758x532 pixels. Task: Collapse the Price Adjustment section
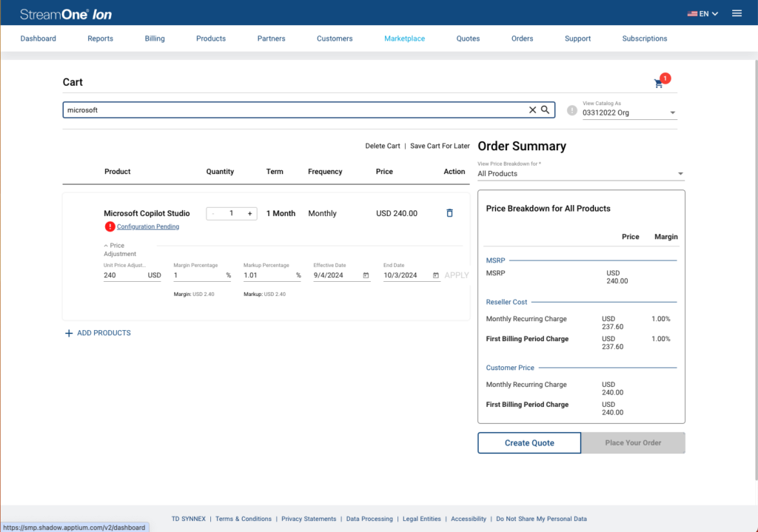120,249
